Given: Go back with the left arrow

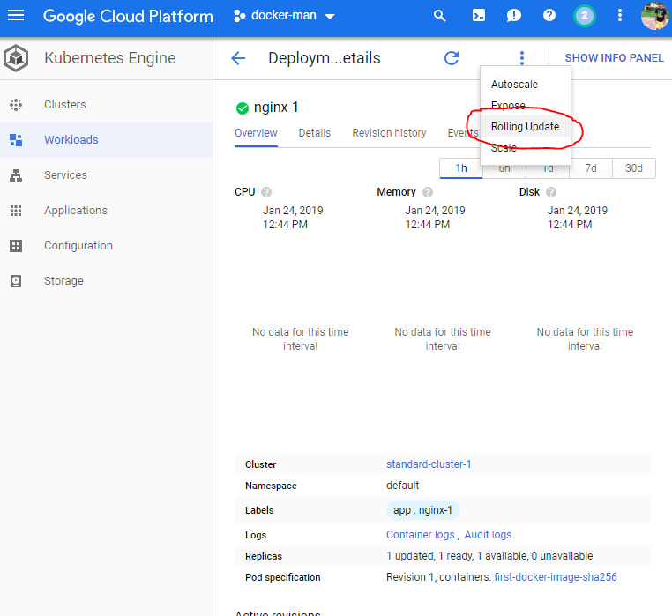Looking at the screenshot, I should (x=238, y=58).
